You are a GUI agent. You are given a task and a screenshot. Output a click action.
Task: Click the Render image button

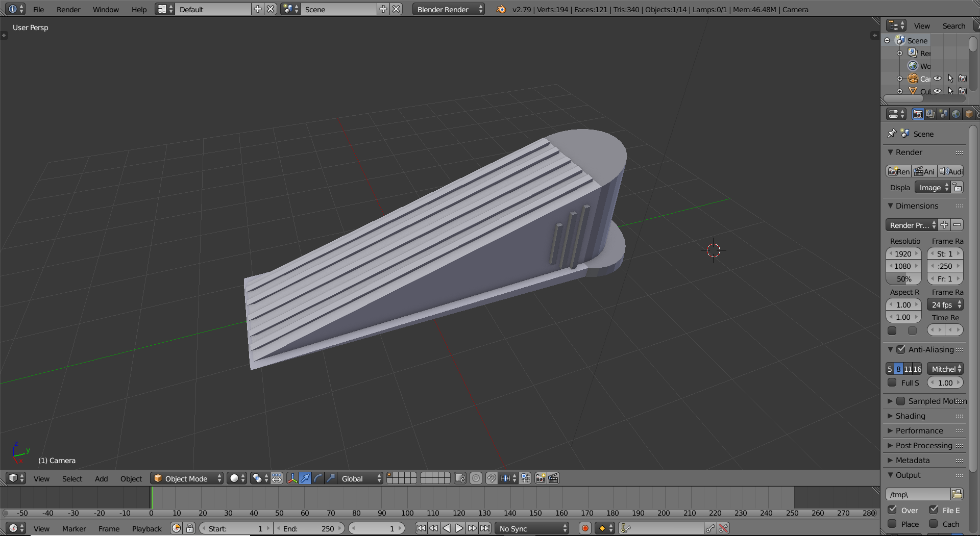[x=898, y=171]
